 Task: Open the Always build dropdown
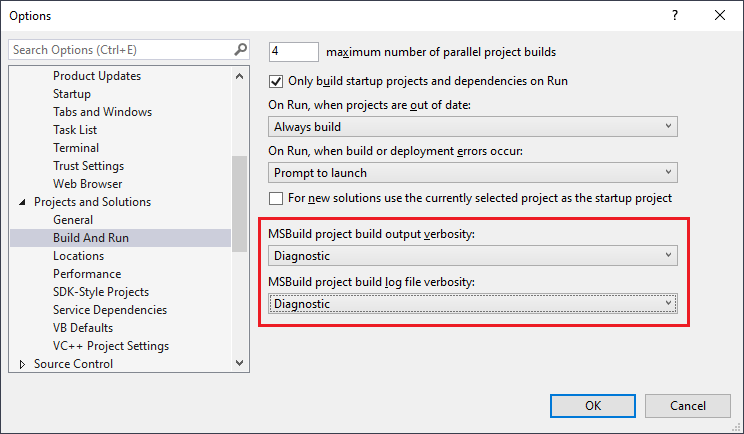pyautogui.click(x=473, y=127)
